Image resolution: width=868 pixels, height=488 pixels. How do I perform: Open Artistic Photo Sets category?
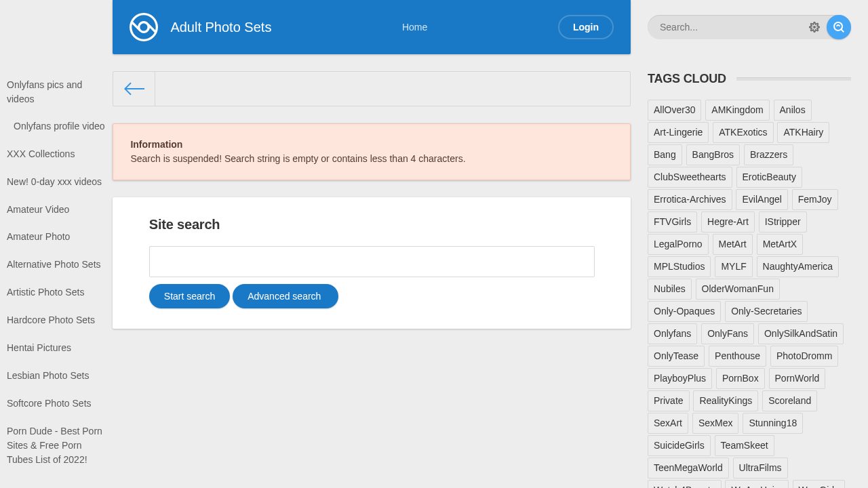click(x=45, y=292)
